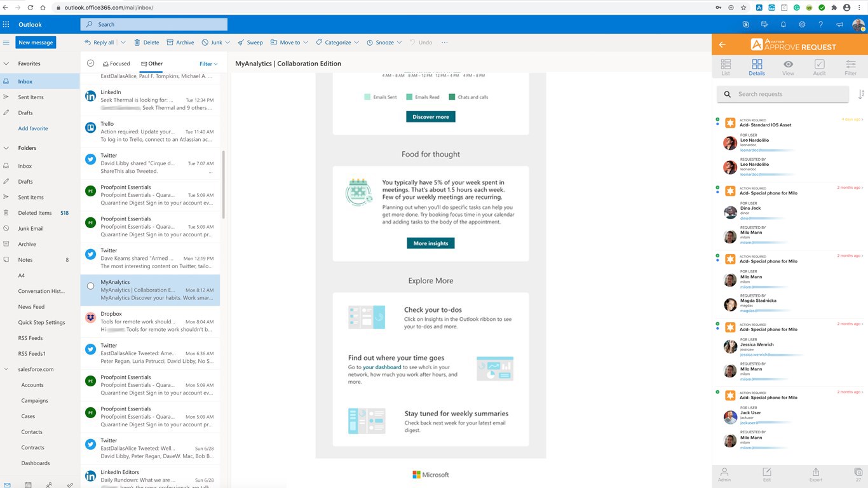Image resolution: width=868 pixels, height=488 pixels.
Task: Open the Avatier Filter tab
Action: pyautogui.click(x=851, y=67)
